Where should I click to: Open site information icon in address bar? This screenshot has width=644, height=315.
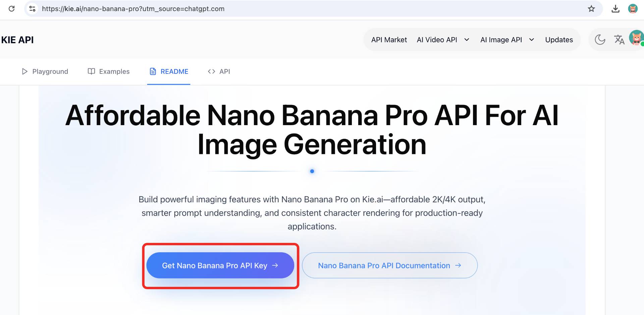coord(32,9)
